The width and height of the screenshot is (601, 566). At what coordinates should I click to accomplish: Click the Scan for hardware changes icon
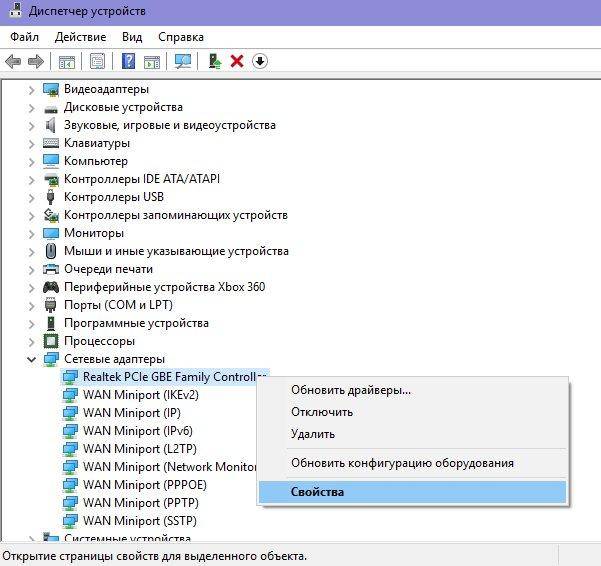tap(182, 61)
